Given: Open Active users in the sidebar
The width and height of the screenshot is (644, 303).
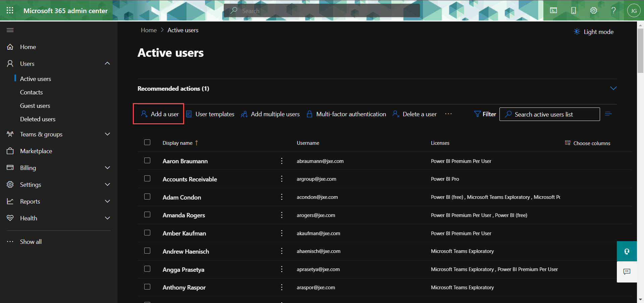Looking at the screenshot, I should [x=36, y=79].
